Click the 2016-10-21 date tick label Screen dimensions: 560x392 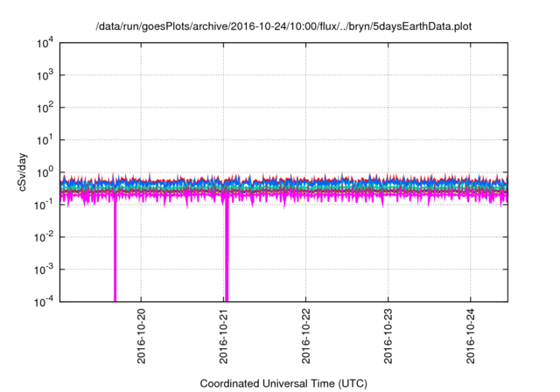224,336
